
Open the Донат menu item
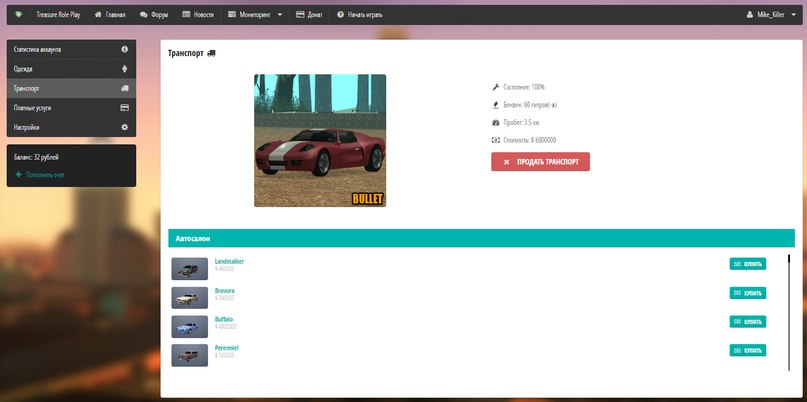[x=309, y=15]
